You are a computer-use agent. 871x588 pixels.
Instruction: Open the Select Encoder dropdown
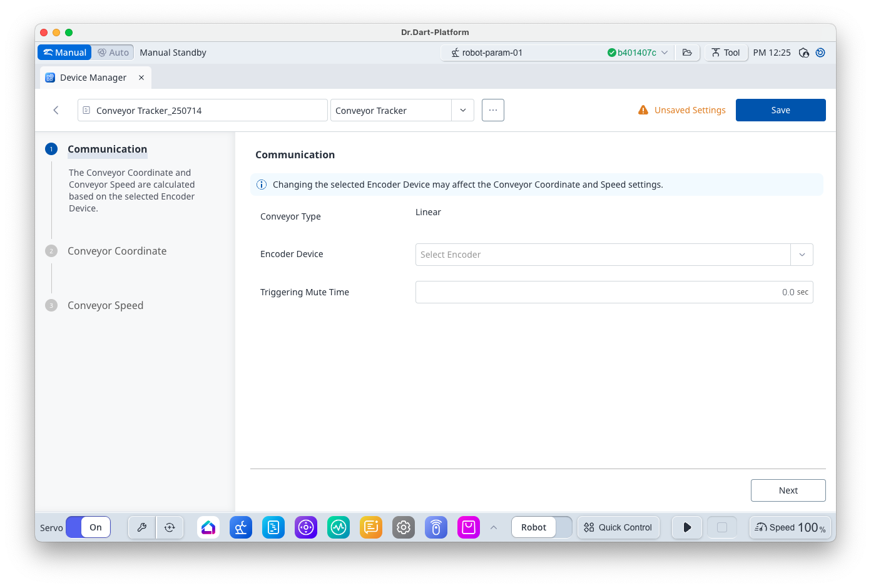802,255
